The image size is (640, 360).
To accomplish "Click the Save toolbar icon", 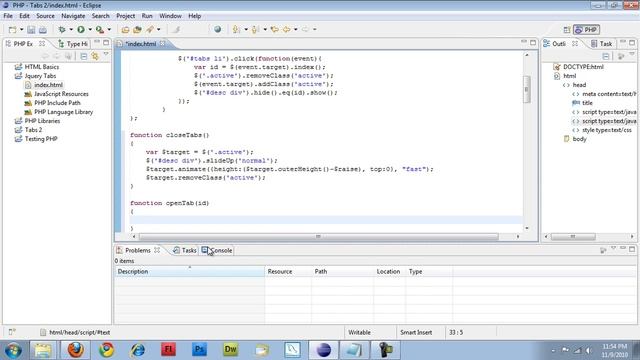I will click(31, 29).
